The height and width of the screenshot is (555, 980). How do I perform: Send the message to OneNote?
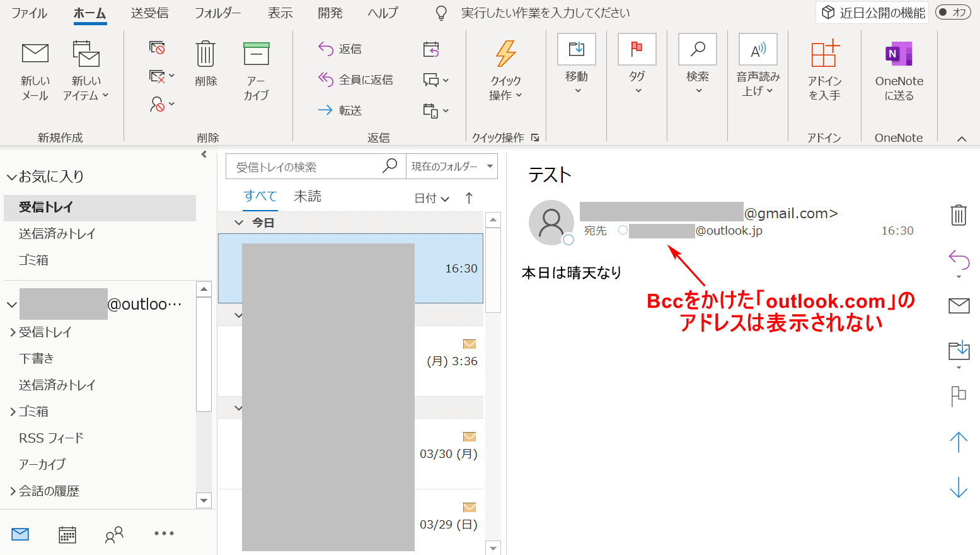point(899,70)
